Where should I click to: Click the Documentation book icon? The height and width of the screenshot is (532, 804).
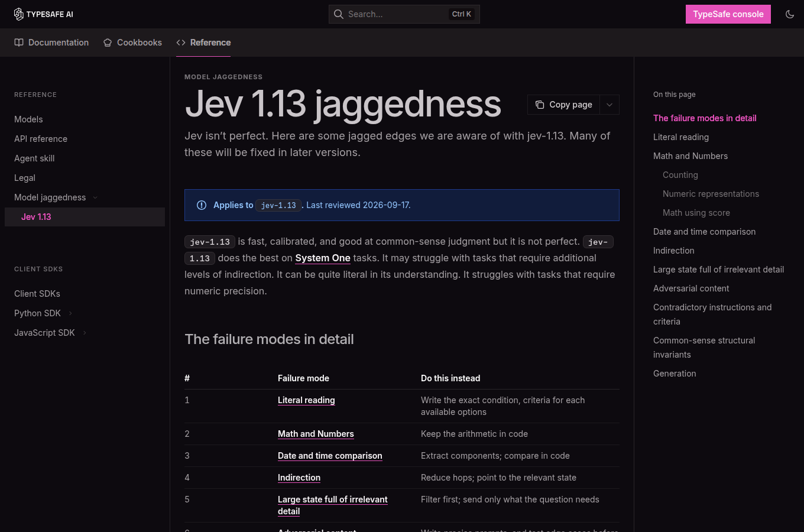pos(19,43)
